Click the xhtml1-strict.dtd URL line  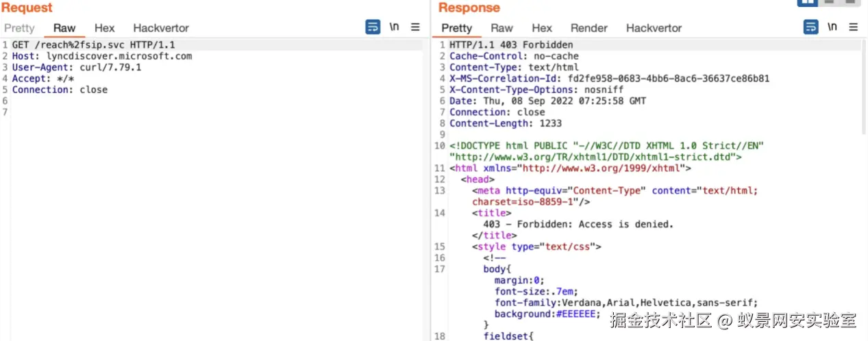pos(596,157)
